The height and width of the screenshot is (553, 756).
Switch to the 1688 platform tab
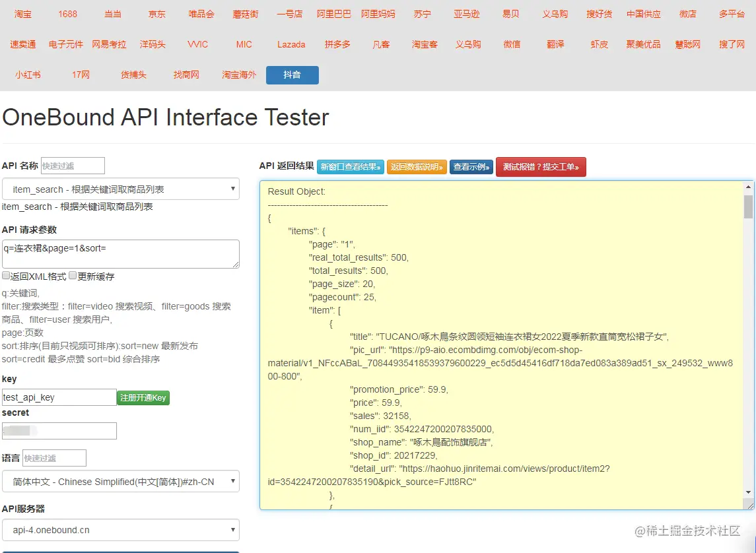(67, 14)
